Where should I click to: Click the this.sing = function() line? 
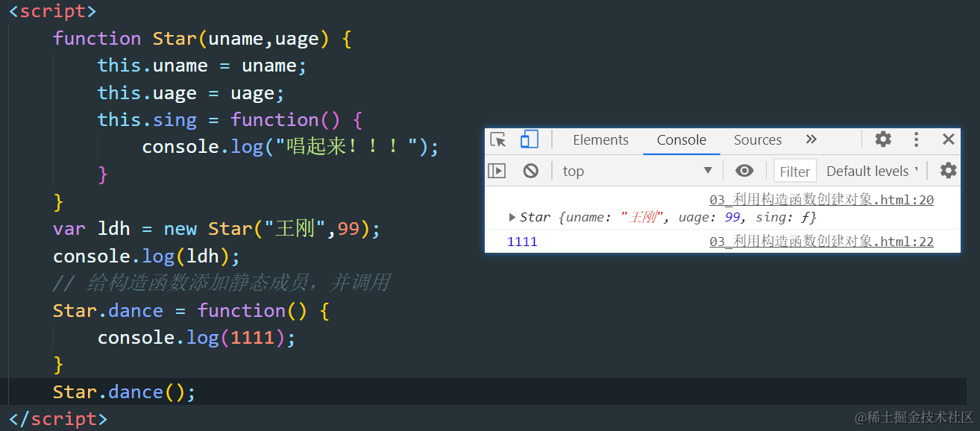[230, 119]
